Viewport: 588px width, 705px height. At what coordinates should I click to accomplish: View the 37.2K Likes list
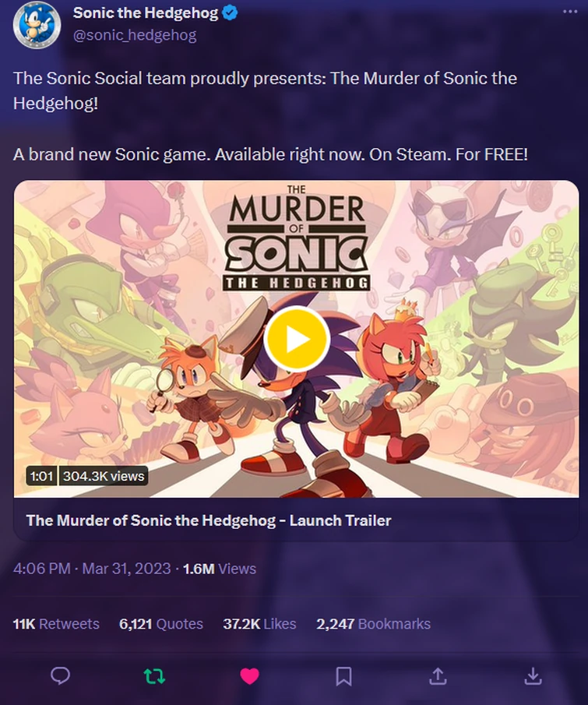[x=259, y=624]
